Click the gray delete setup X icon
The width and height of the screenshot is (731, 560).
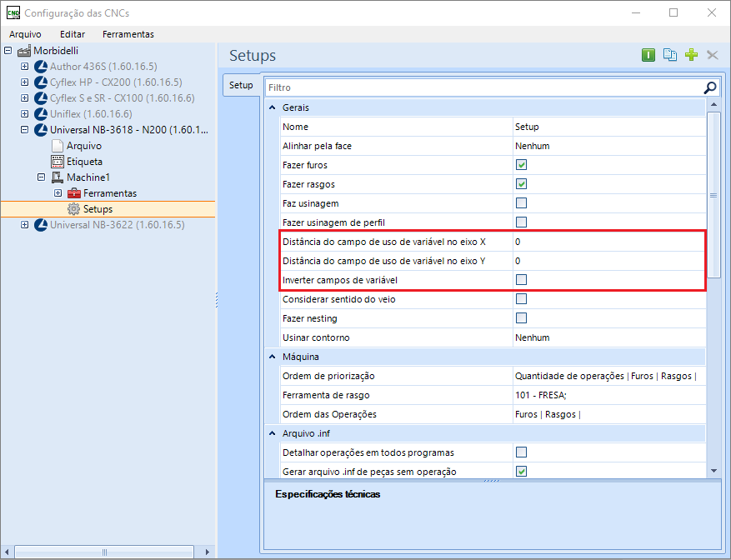pyautogui.click(x=713, y=55)
